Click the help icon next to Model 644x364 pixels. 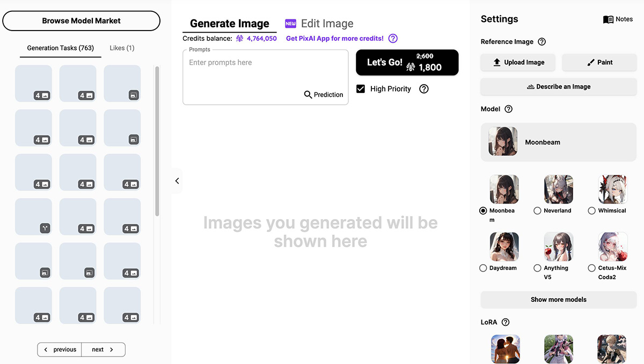coord(509,109)
